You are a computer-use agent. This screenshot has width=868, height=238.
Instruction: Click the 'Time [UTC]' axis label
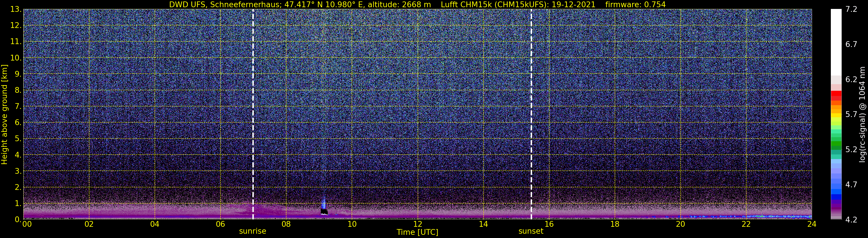pyautogui.click(x=417, y=232)
